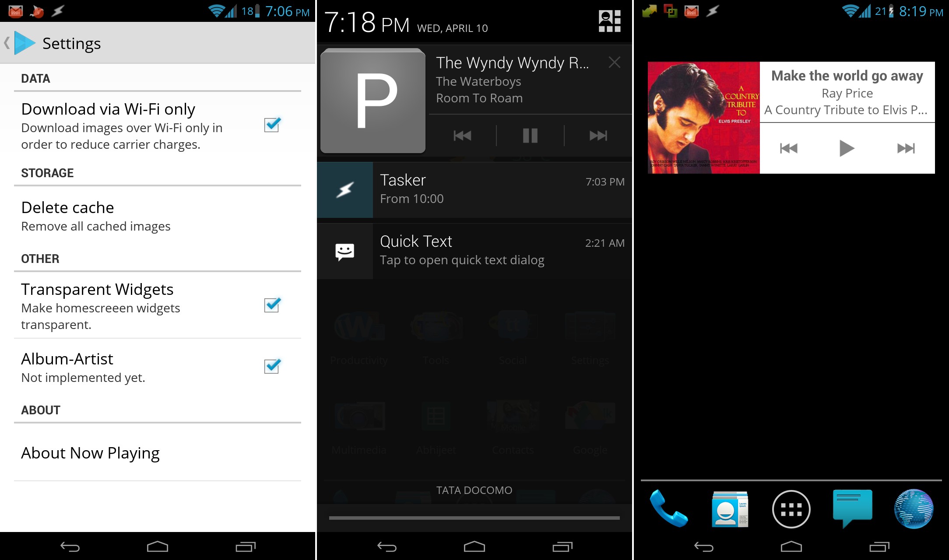
Task: Open the People contacts app
Action: coord(730,509)
